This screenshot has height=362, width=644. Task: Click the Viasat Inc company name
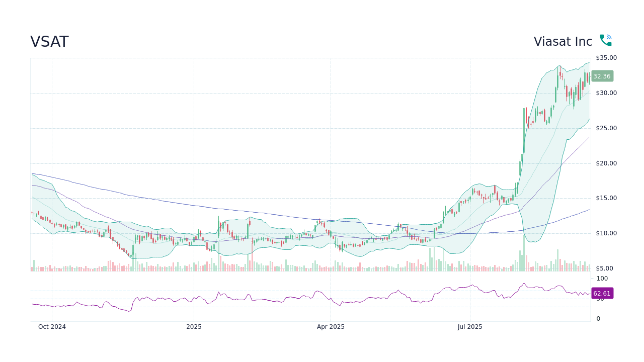562,42
